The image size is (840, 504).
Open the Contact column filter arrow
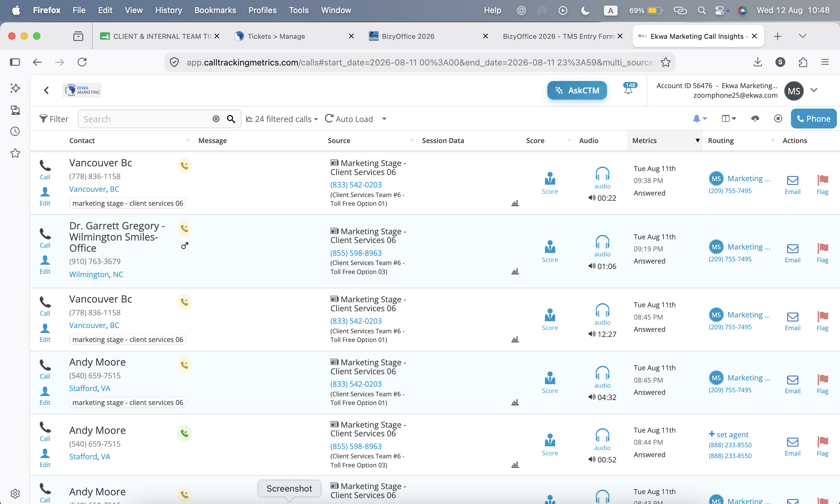pos(188,141)
